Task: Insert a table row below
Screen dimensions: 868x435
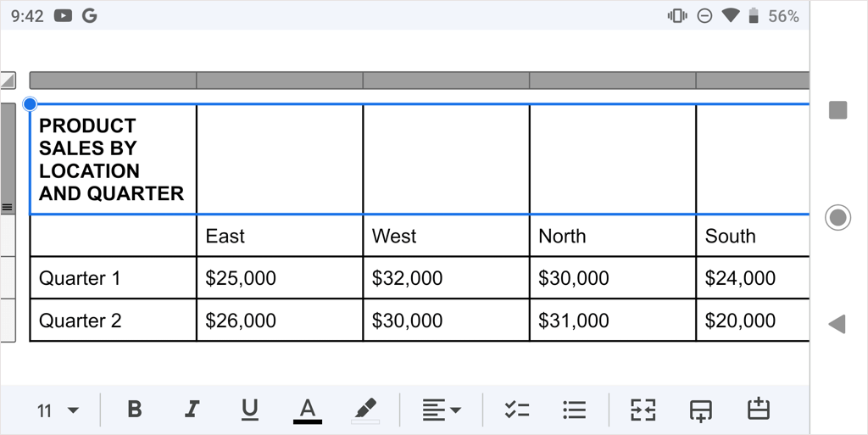Action: pos(700,410)
